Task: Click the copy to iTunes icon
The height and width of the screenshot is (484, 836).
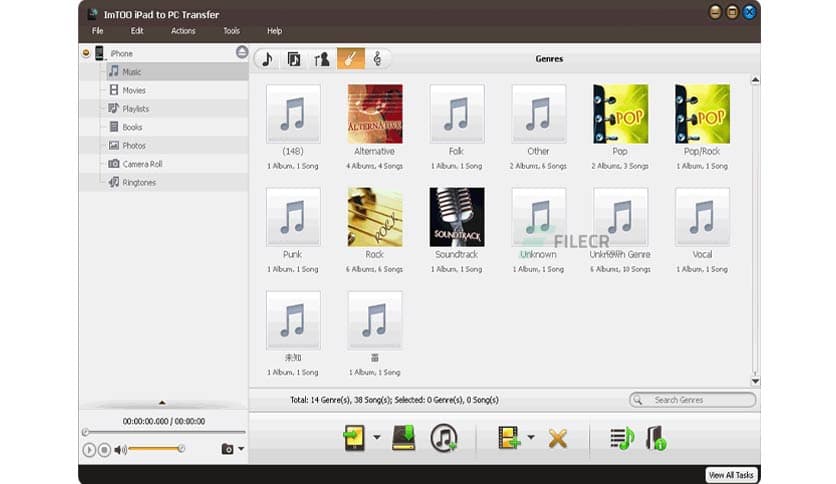Action: pos(444,438)
